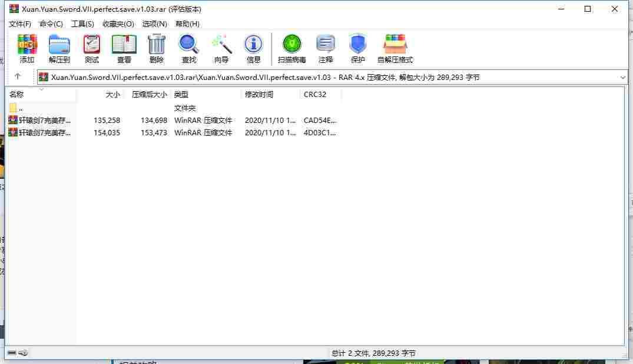Sort by 大小 column header
633x364 pixels.
click(x=100, y=94)
